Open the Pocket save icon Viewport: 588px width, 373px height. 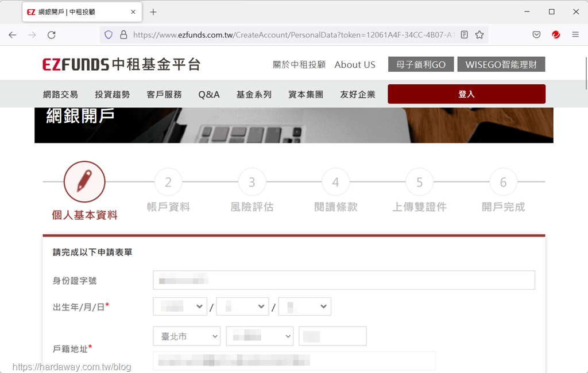537,35
